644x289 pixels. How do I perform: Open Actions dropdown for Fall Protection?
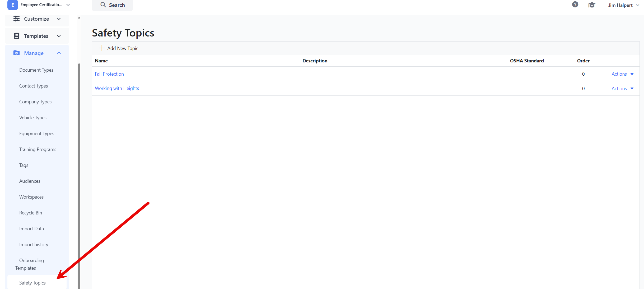pyautogui.click(x=622, y=74)
